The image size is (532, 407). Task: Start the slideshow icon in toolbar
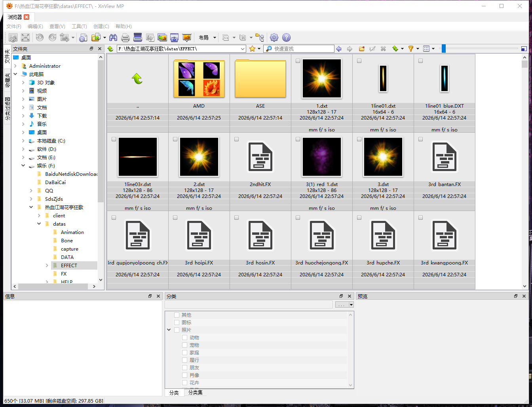click(x=186, y=38)
